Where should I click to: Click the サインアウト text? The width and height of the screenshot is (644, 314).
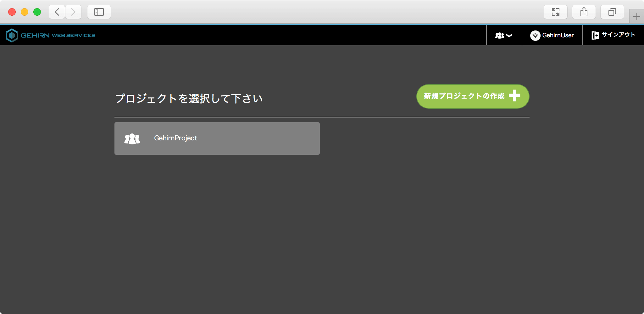[x=618, y=35]
